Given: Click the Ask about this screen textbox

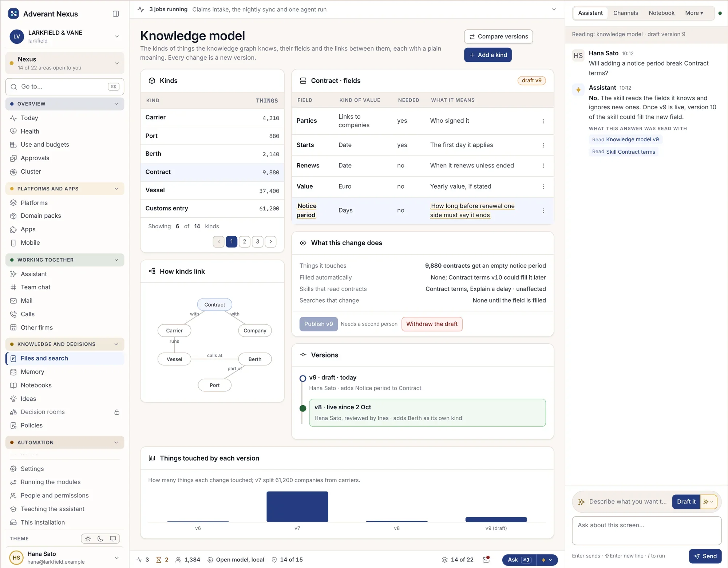Looking at the screenshot, I should click(646, 530).
